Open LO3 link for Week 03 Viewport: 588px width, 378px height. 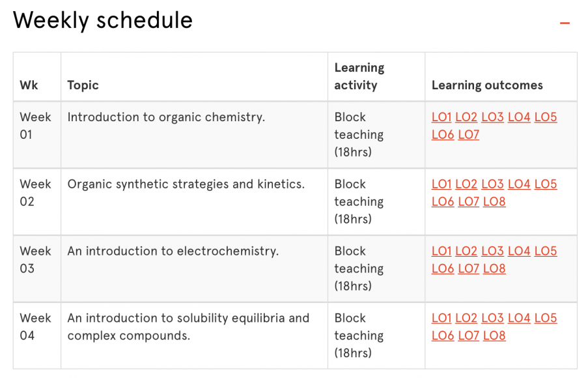493,251
